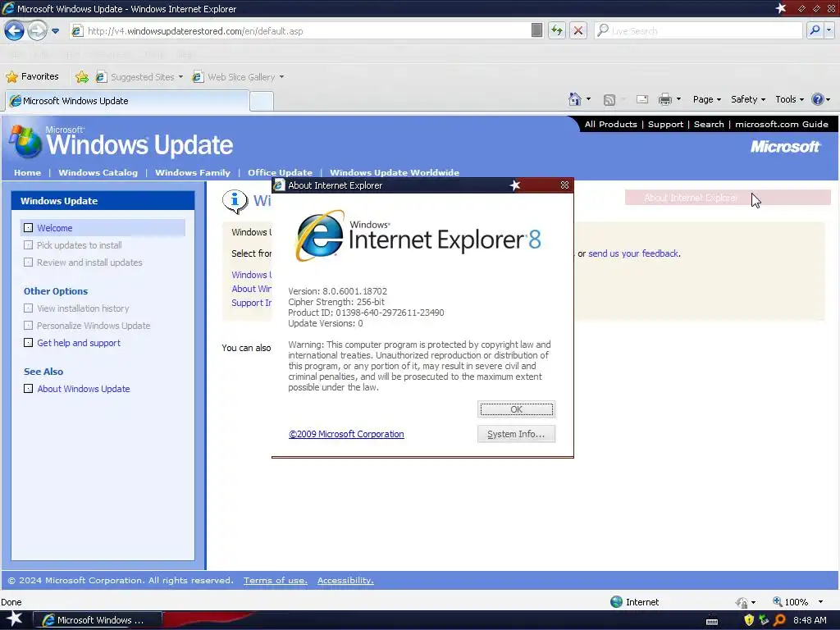This screenshot has height=630, width=840.
Task: Click the star Start button on taskbar
Action: pyautogui.click(x=14, y=619)
